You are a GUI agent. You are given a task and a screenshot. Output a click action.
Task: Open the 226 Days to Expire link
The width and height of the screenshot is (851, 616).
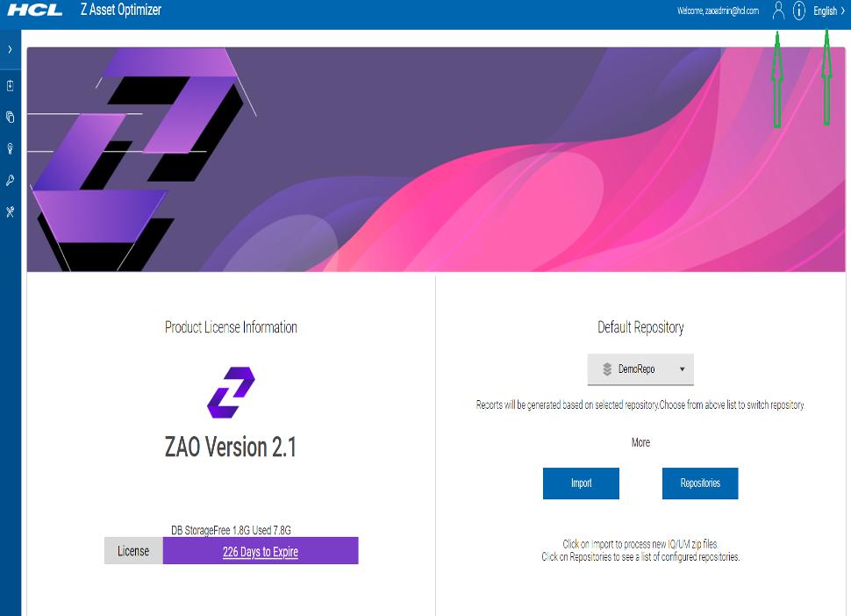(261, 551)
